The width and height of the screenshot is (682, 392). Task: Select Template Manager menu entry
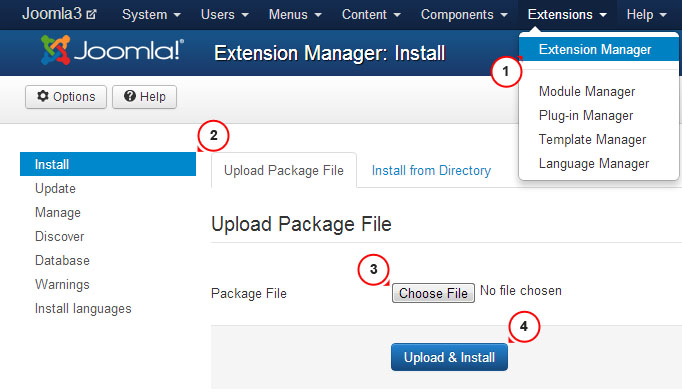coord(592,139)
